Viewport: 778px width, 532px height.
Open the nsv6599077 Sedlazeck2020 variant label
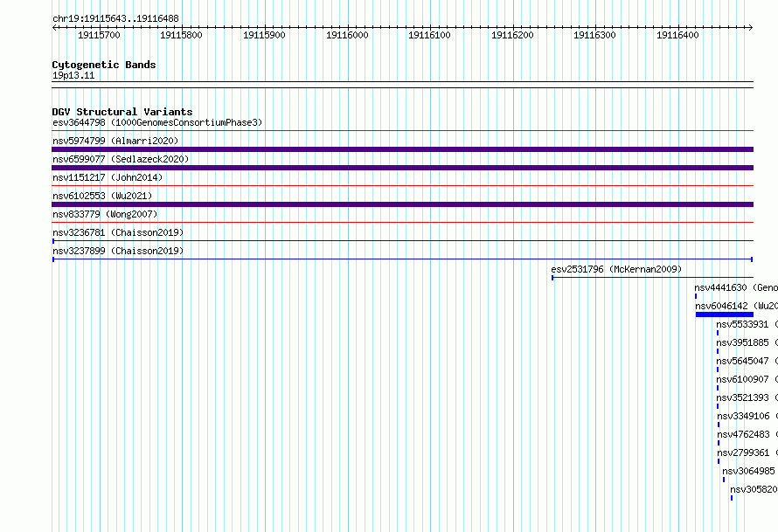click(121, 159)
